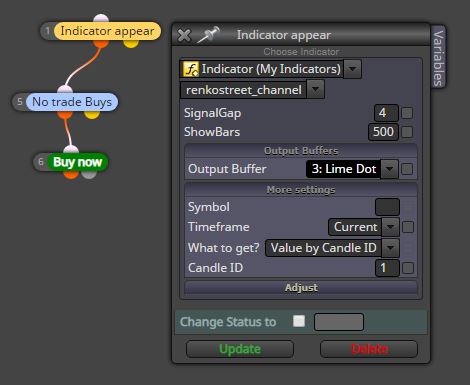Open the Indicator (My Indicators) dropdown
The width and height of the screenshot is (470, 385).
click(x=352, y=69)
